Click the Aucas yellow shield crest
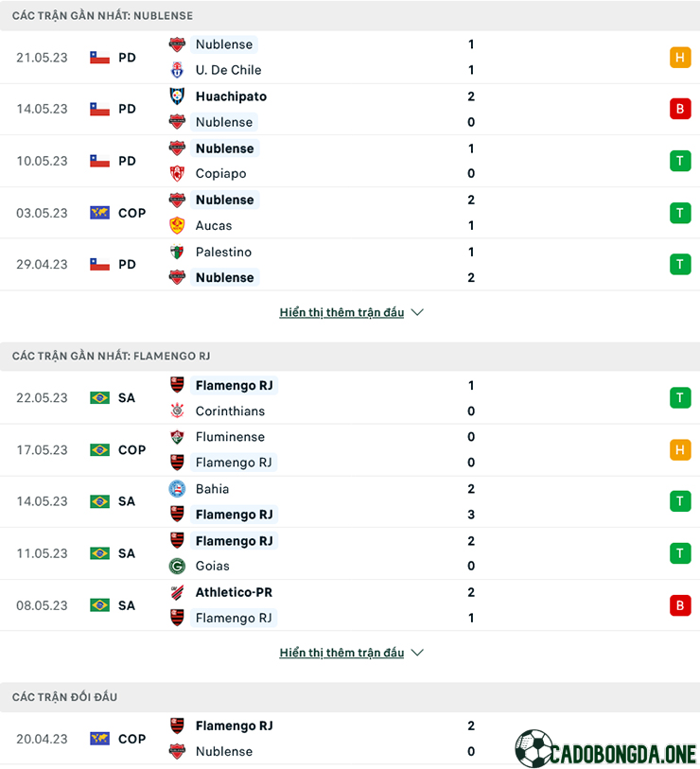700x769 pixels. pyautogui.click(x=177, y=226)
